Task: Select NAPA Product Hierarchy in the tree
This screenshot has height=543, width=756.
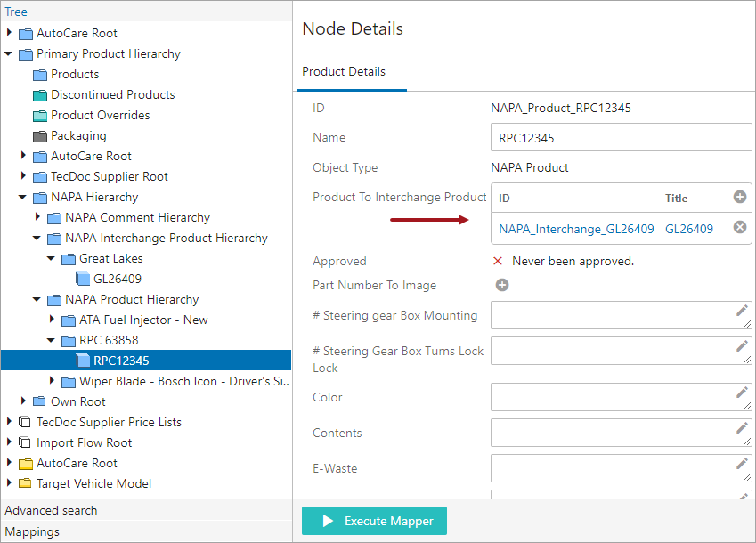Action: click(x=132, y=299)
